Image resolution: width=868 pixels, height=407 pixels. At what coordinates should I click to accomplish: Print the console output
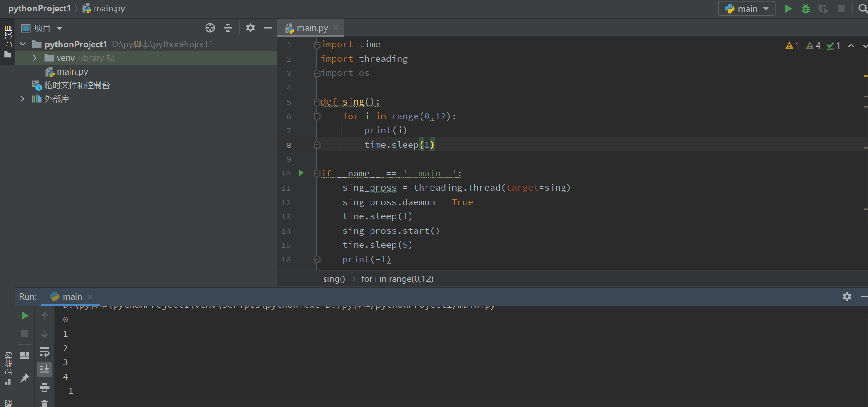tap(45, 387)
